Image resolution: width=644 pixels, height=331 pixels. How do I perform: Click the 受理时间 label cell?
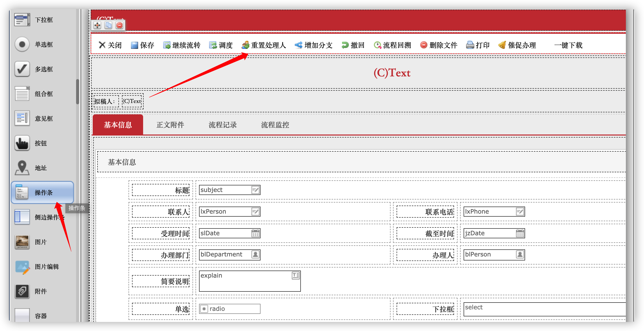(x=161, y=233)
